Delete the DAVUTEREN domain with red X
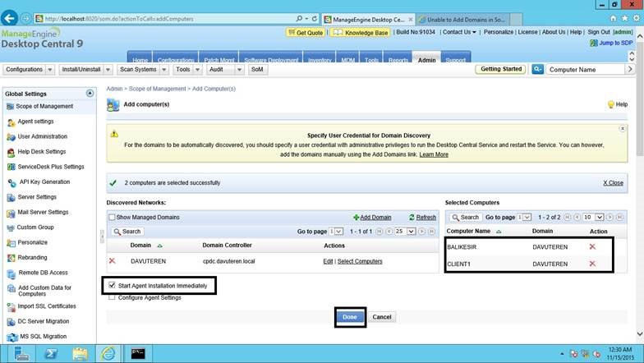The height and width of the screenshot is (363, 644). coord(112,261)
